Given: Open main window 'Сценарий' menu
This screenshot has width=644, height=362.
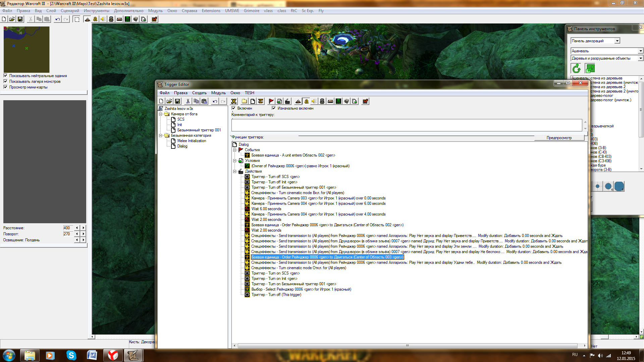Looking at the screenshot, I should pos(70,11).
